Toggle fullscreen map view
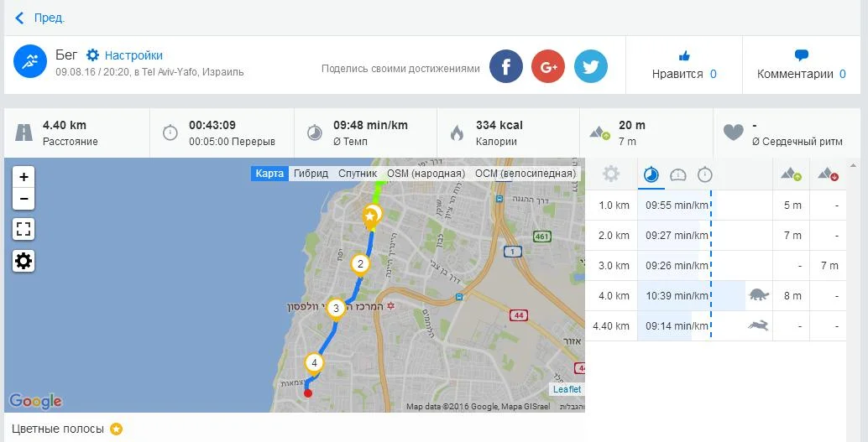 [24, 229]
